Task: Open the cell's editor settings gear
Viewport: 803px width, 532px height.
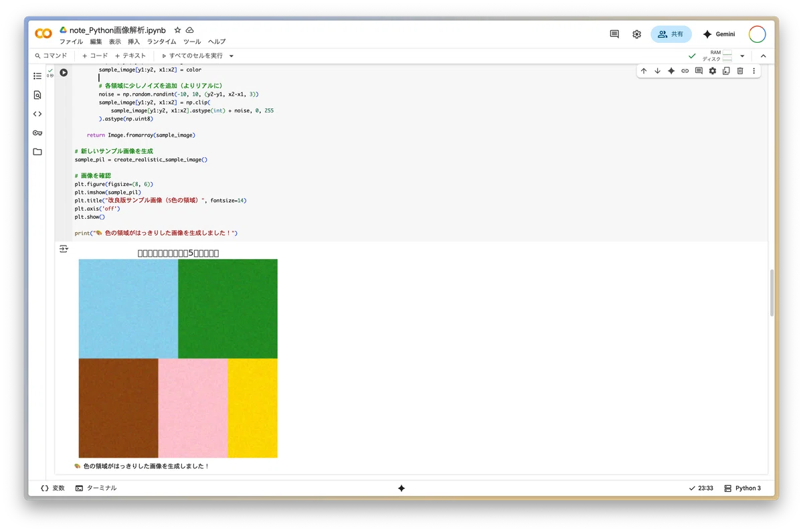Action: point(713,71)
